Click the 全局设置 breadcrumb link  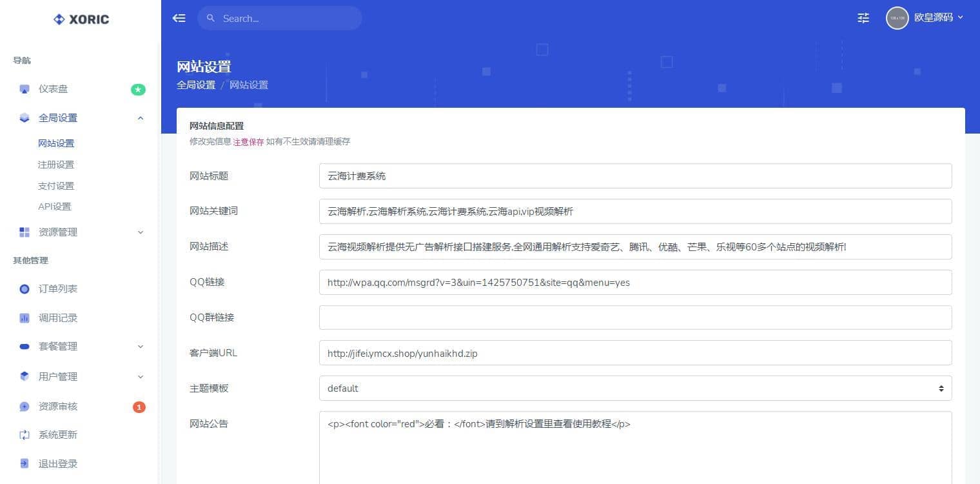(196, 85)
